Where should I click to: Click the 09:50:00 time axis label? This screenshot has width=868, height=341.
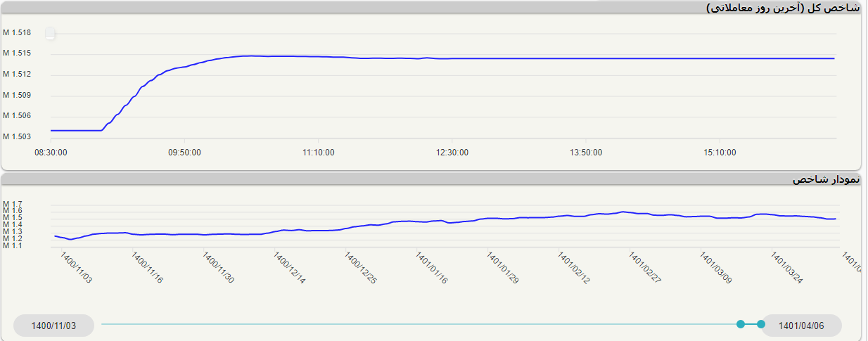pyautogui.click(x=183, y=152)
